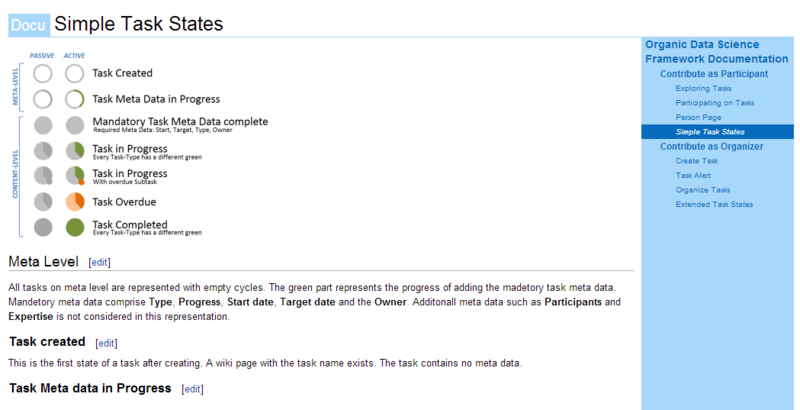Open Participating on Tasks page
Screen dimensions: 800x410
(x=714, y=102)
